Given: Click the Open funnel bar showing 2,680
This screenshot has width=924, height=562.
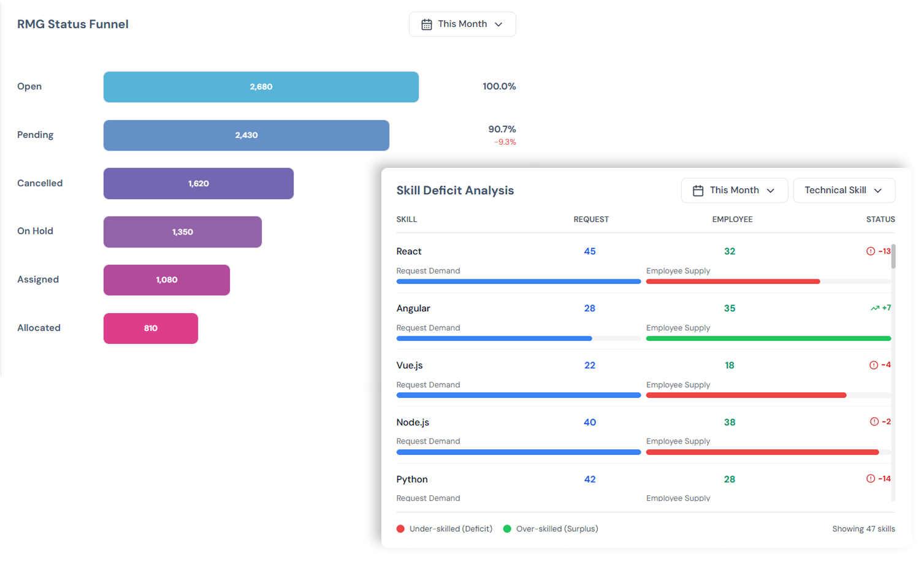Looking at the screenshot, I should (261, 87).
